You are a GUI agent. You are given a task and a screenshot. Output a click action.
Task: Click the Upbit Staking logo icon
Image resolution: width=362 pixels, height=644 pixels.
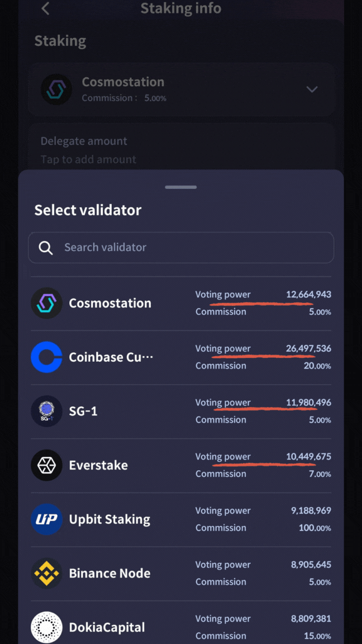(x=46, y=519)
